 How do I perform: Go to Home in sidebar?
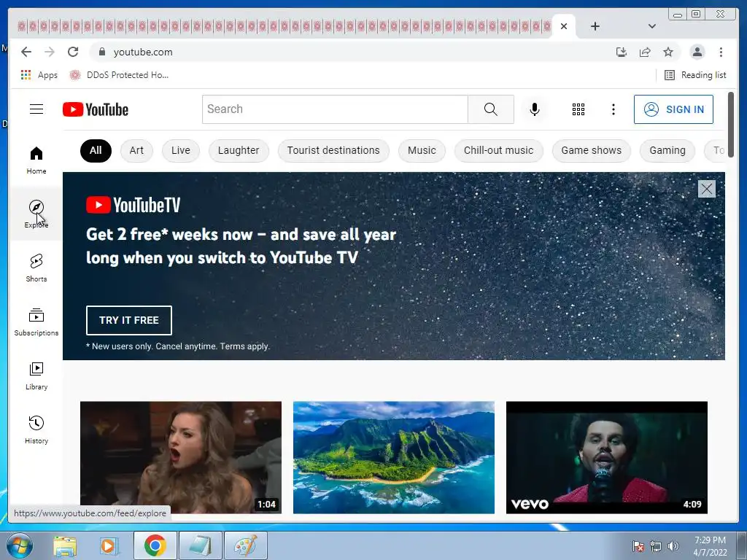tap(36, 160)
